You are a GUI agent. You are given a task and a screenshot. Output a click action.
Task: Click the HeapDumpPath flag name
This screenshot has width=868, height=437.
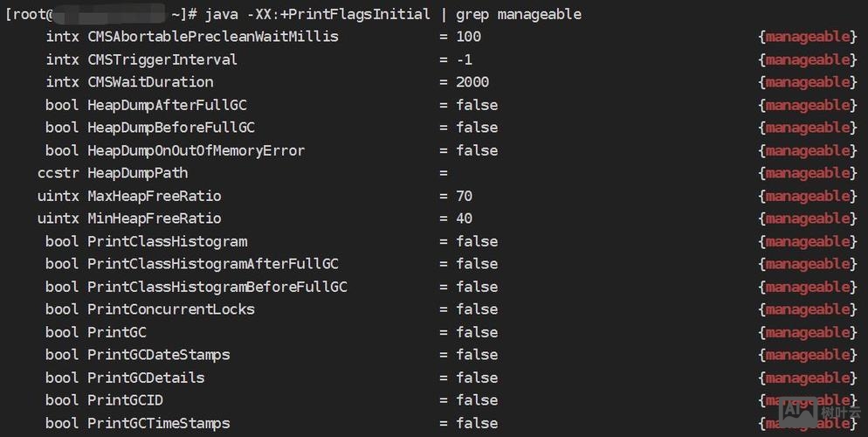[137, 173]
